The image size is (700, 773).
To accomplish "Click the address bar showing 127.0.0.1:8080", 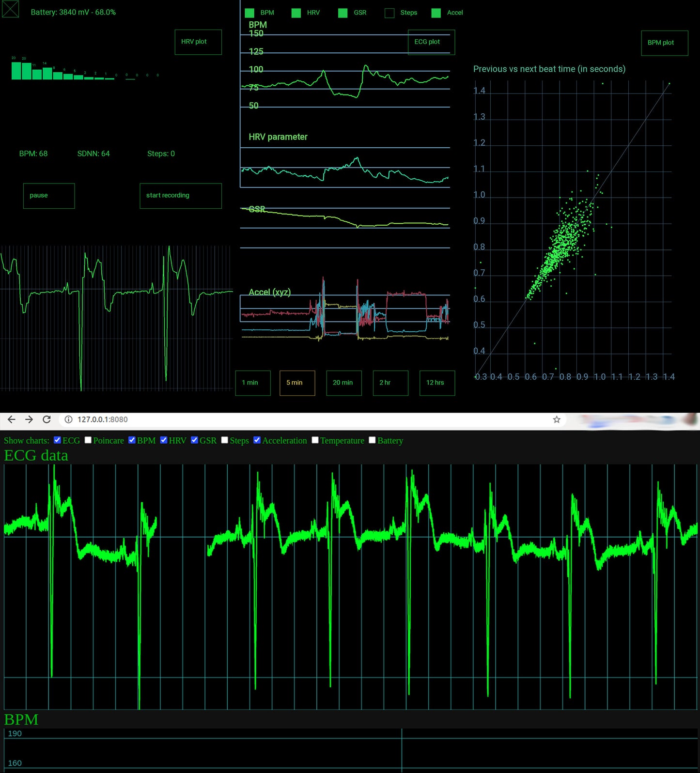I will 291,419.
